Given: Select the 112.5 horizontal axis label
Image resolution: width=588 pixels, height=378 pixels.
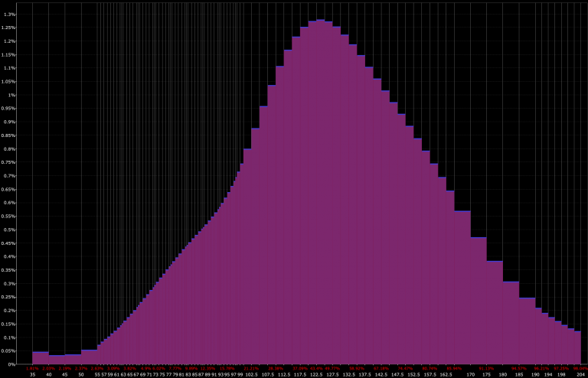Looking at the screenshot, I should [284, 375].
